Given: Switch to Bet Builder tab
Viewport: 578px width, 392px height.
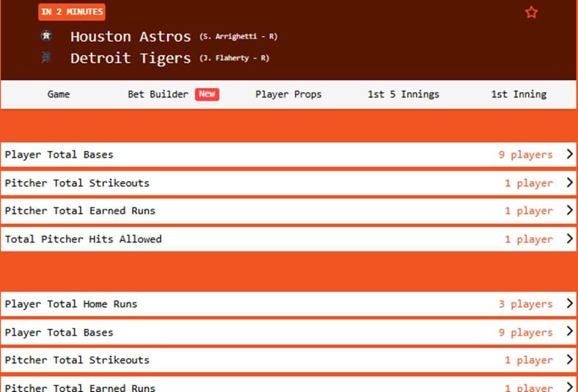Looking at the screenshot, I should (x=158, y=95).
